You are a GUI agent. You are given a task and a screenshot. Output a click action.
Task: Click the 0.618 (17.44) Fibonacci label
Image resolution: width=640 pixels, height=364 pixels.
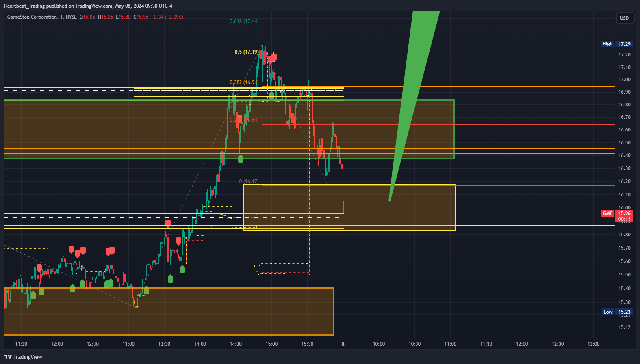[244, 22]
